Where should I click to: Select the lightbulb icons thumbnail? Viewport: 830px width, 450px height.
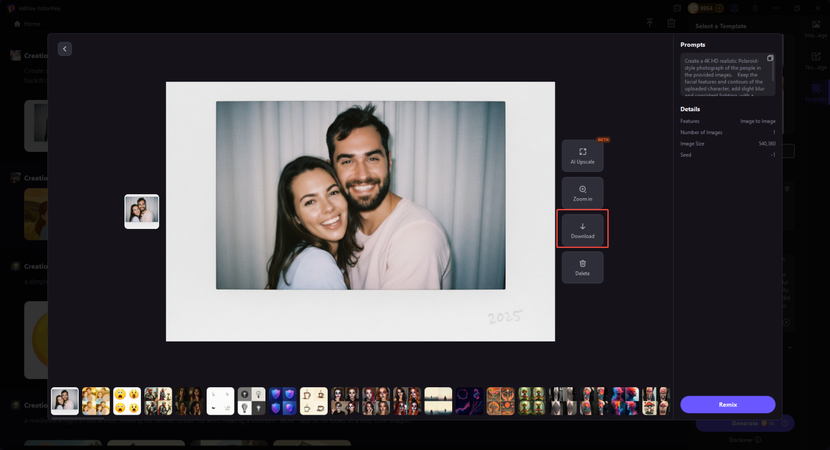(251, 401)
